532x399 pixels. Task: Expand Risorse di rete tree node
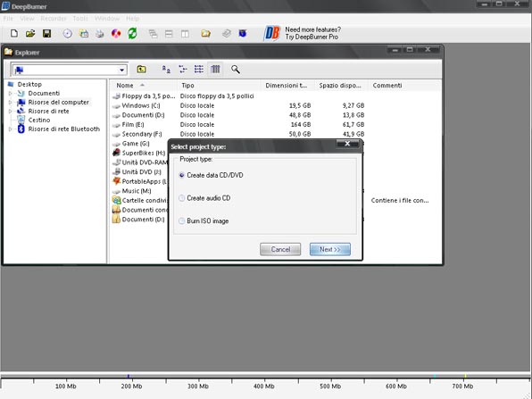click(10, 111)
